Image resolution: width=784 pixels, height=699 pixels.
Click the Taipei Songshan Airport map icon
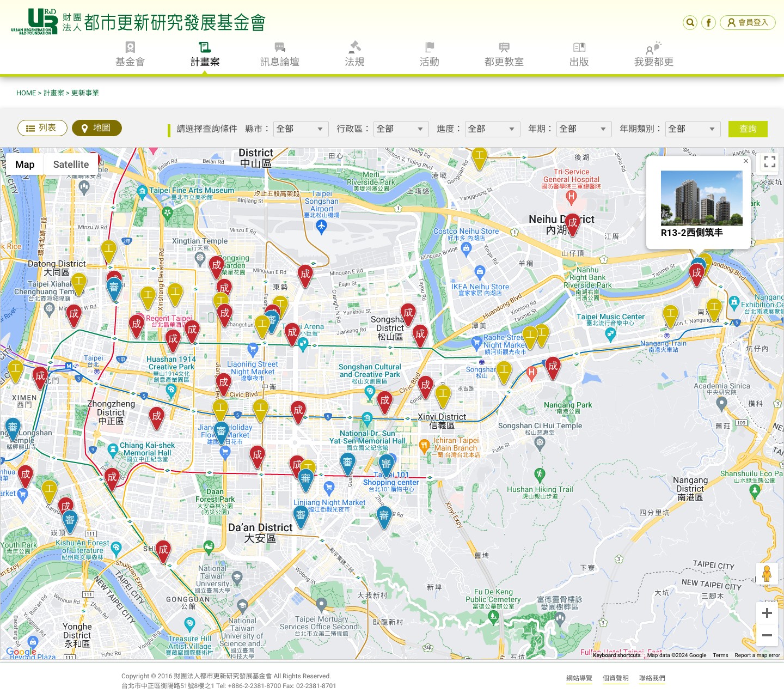pyautogui.click(x=321, y=227)
